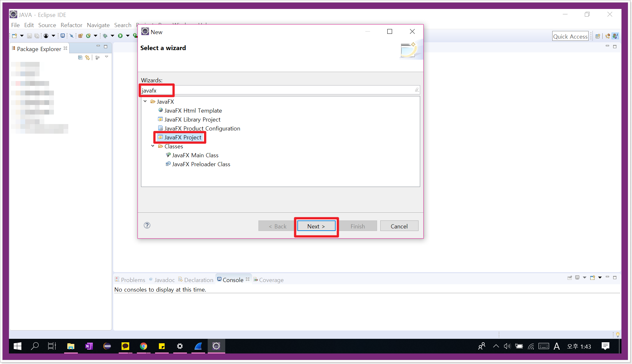Click the Next button in wizard dialog
Viewport: 632px width, 364px height.
pyautogui.click(x=316, y=226)
